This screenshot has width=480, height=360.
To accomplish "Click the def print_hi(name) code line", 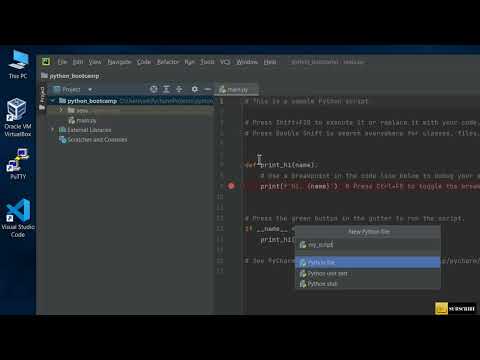I will [281, 165].
